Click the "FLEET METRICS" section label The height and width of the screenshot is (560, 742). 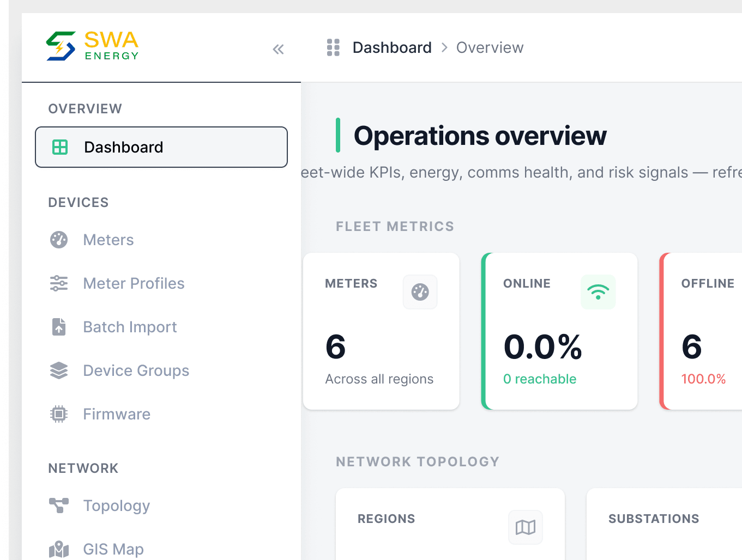coord(395,227)
